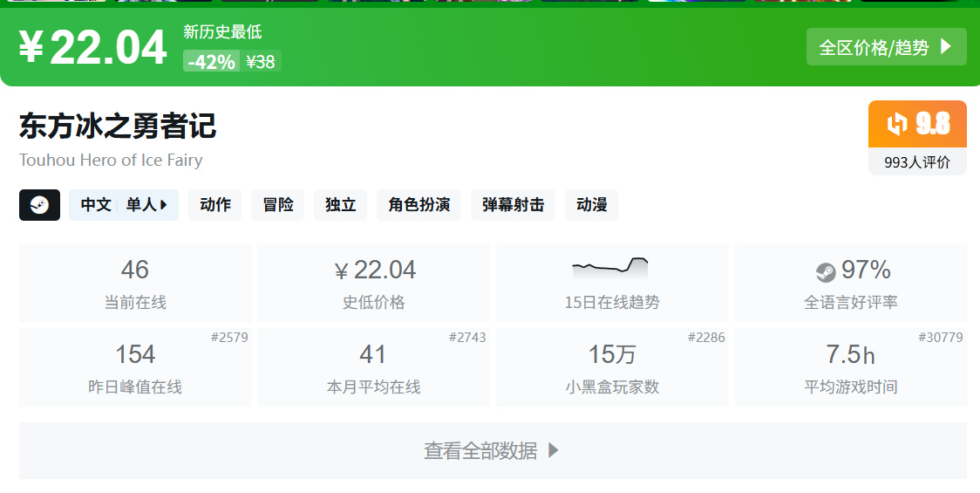Click the 本月平均在线 41 stat card
The image size is (980, 493).
point(374,367)
